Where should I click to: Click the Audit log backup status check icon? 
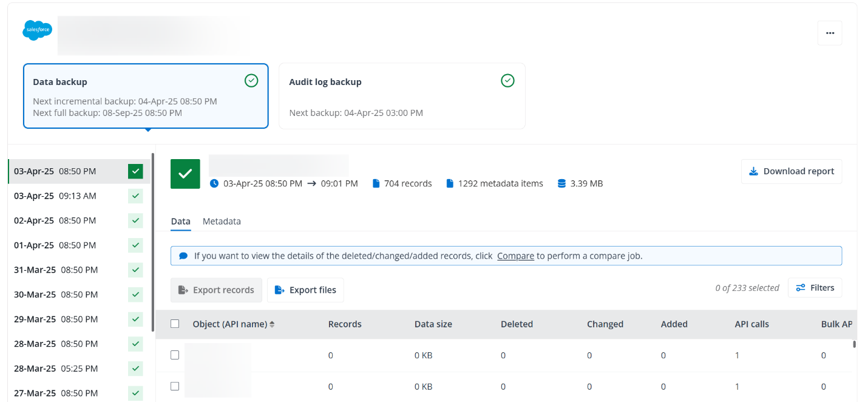[x=508, y=81]
